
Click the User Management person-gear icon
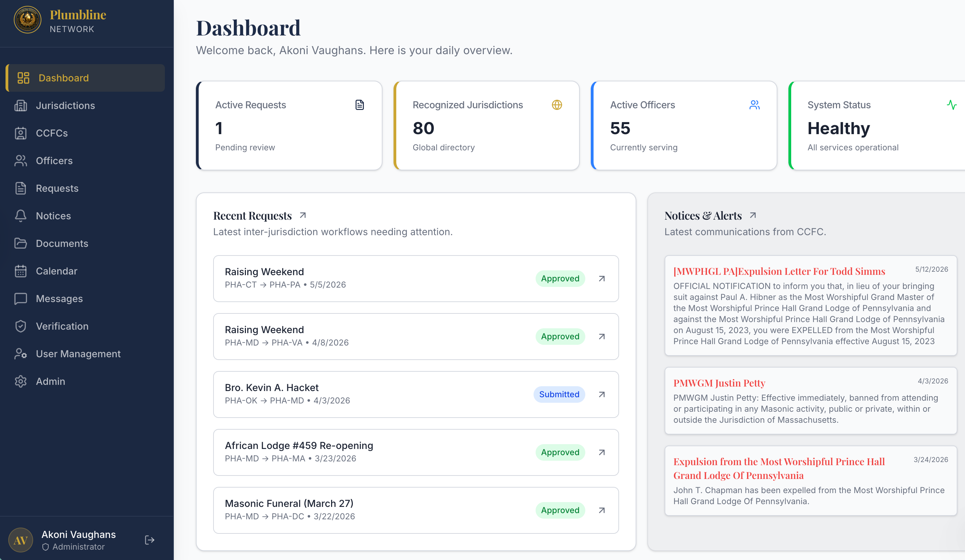(21, 354)
